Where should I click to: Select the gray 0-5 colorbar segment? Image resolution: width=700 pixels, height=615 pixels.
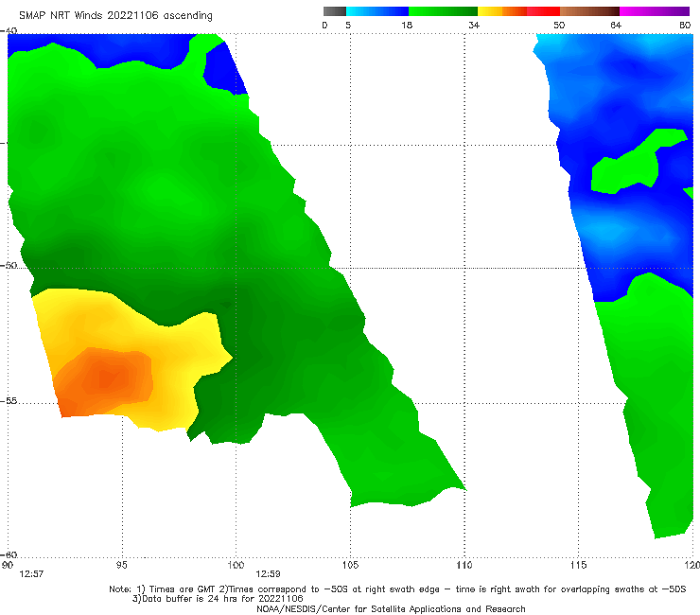click(x=335, y=11)
